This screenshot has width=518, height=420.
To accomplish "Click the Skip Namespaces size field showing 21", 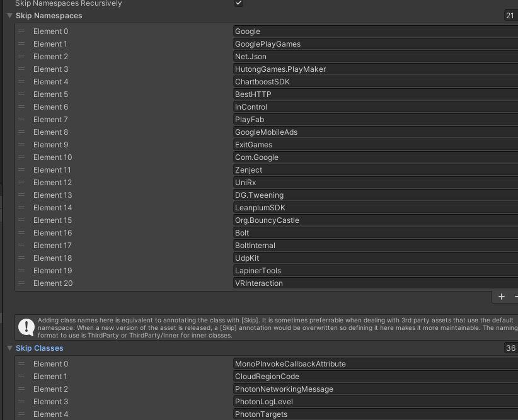I will click(511, 16).
